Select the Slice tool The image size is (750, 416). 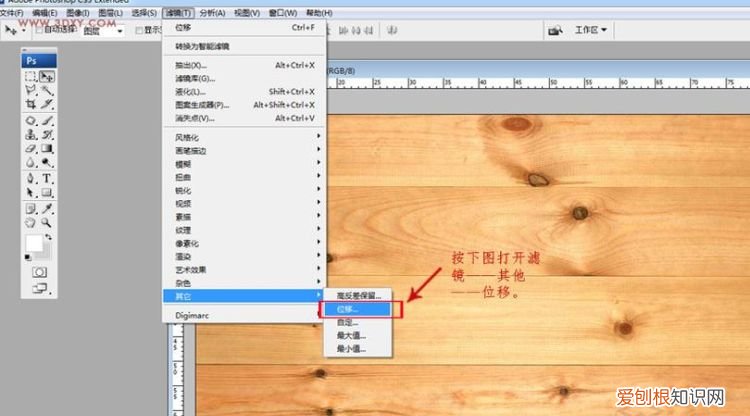pyautogui.click(x=47, y=104)
